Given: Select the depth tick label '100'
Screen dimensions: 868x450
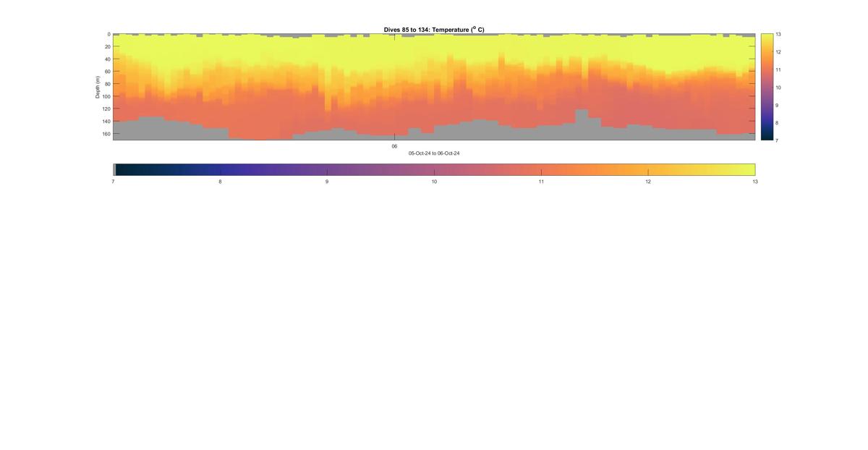Looking at the screenshot, I should tap(106, 96).
